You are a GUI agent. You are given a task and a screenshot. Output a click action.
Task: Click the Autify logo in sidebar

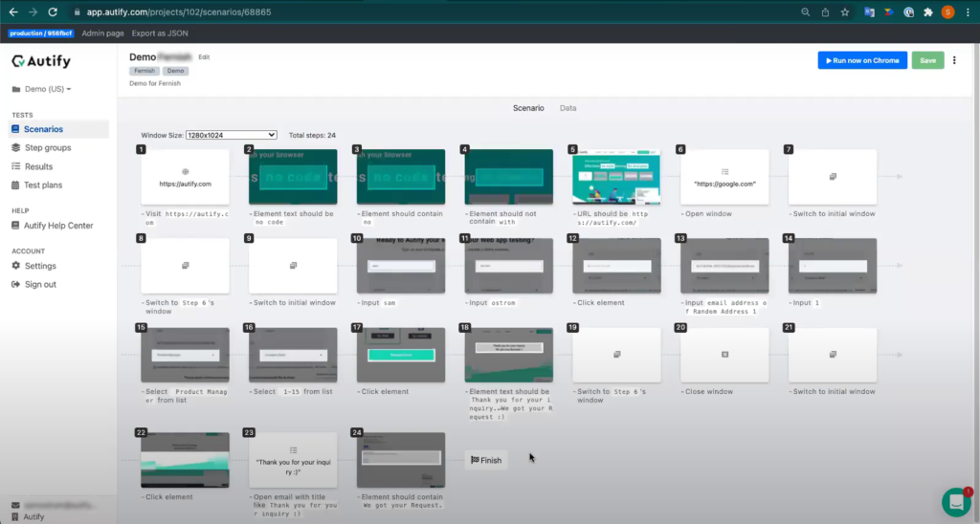click(x=41, y=61)
